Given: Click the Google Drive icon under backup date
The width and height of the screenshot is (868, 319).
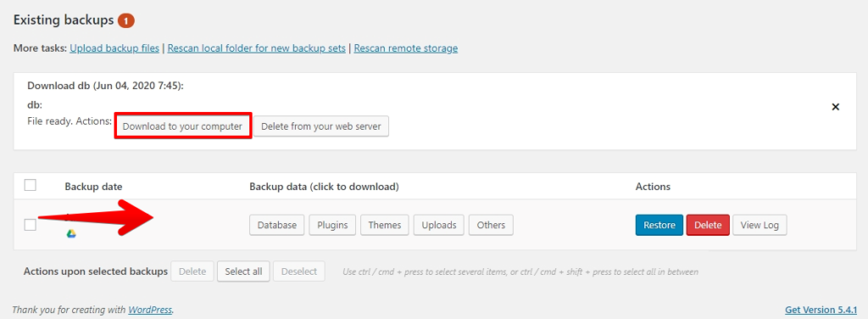Looking at the screenshot, I should pyautogui.click(x=71, y=234).
